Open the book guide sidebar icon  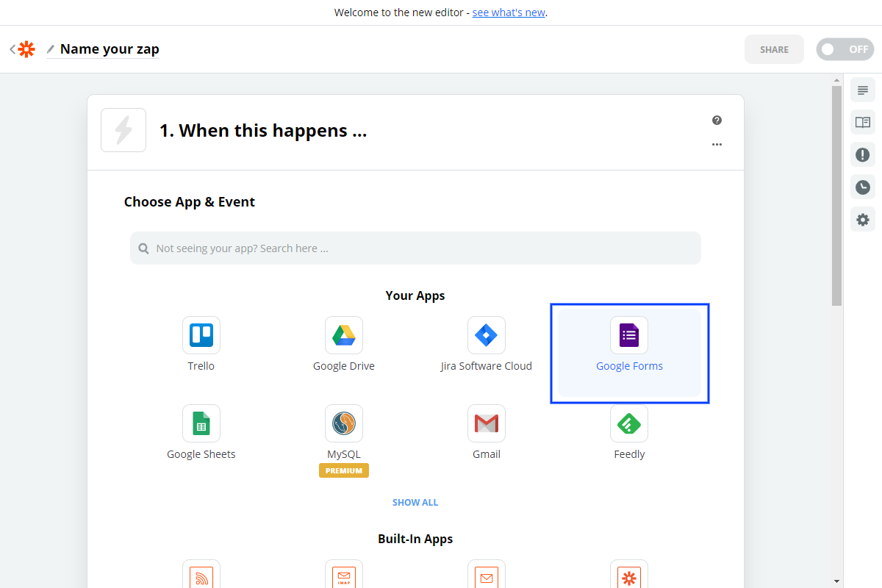pyautogui.click(x=863, y=122)
